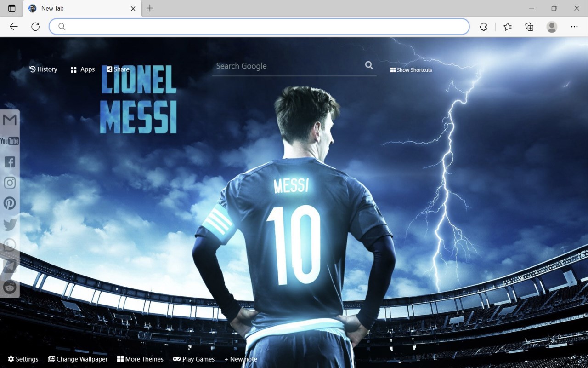Open the theme Settings
The width and height of the screenshot is (588, 368).
pos(23,359)
